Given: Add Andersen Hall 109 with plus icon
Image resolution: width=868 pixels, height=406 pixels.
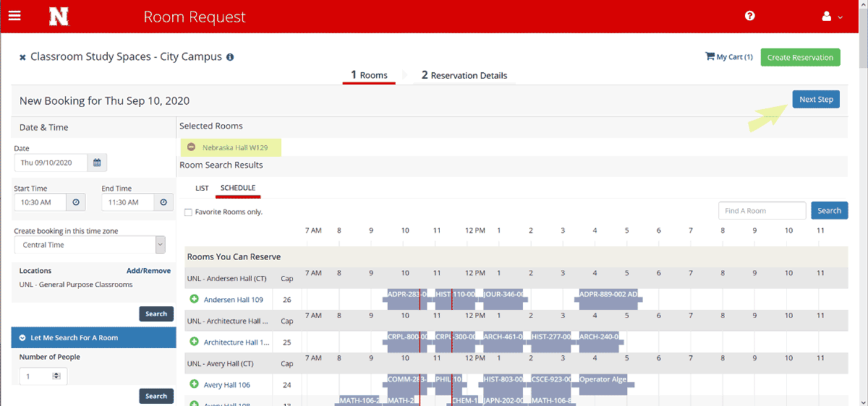Looking at the screenshot, I should tap(194, 299).
